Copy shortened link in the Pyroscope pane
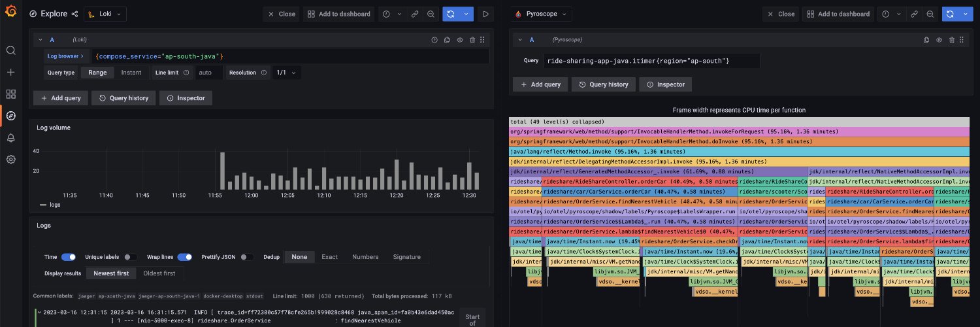The width and height of the screenshot is (980, 327). [915, 14]
